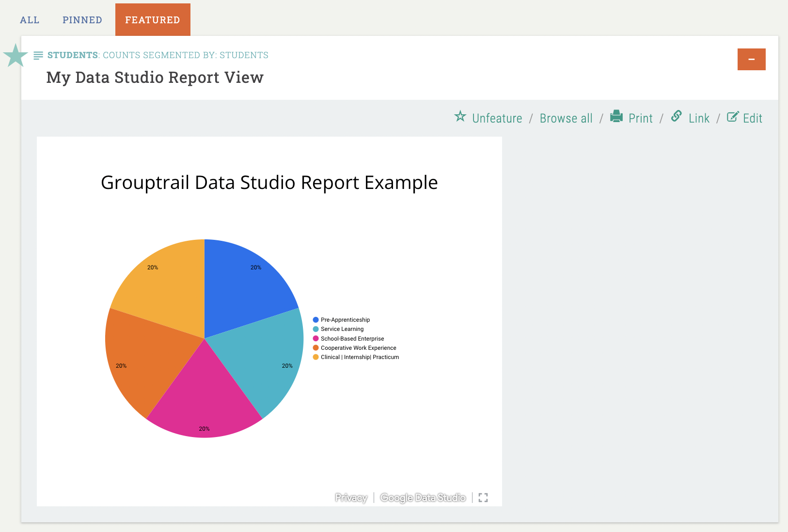Click the large teal featured star icon
The width and height of the screenshot is (788, 532).
[16, 56]
